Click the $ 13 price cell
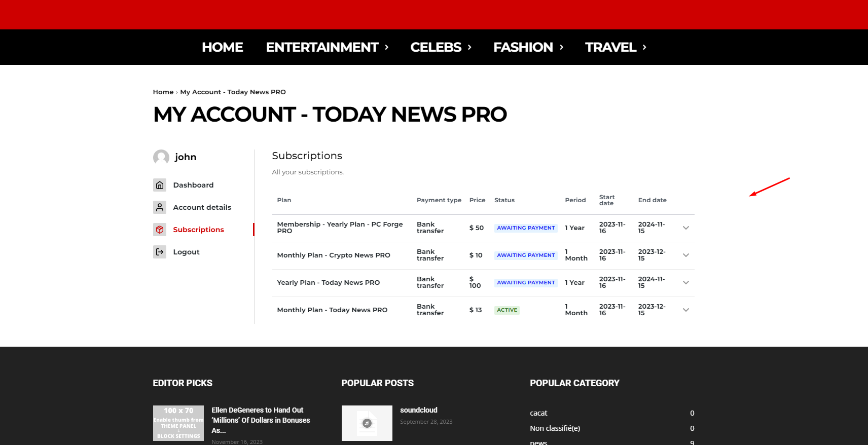Viewport: 868px width, 445px height. point(476,310)
